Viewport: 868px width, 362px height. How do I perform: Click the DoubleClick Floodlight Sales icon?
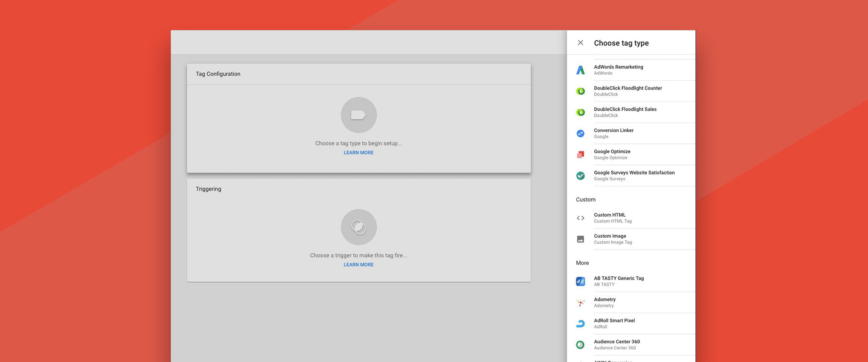(x=580, y=112)
